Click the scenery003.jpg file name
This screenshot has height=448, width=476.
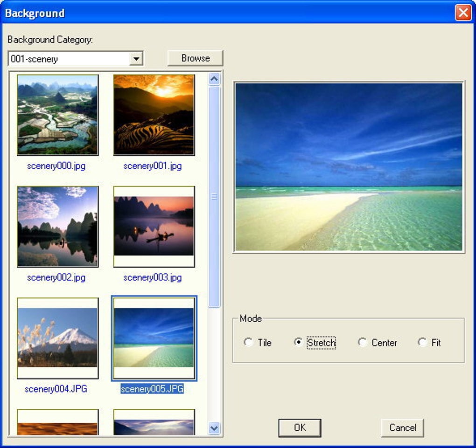(x=153, y=278)
